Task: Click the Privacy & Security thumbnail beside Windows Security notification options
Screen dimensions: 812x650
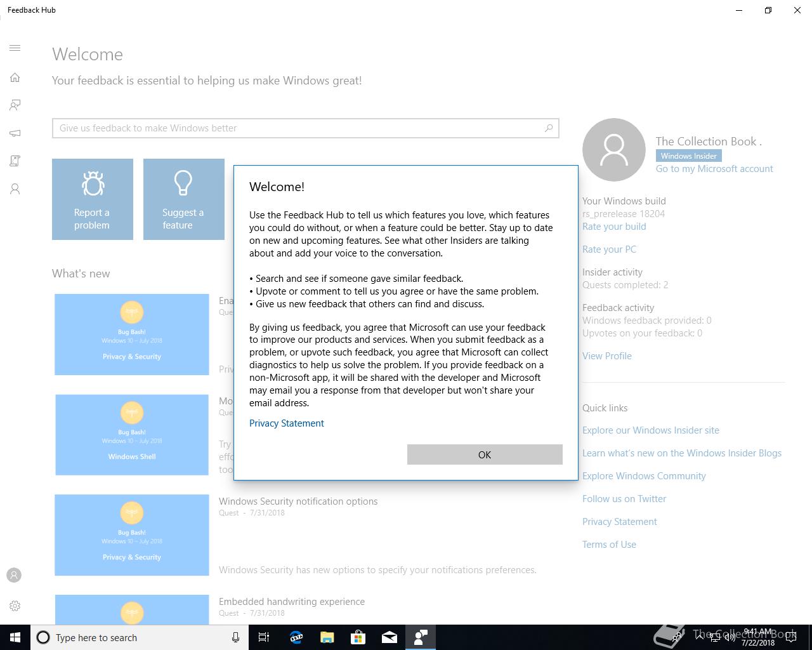Action: [x=132, y=535]
